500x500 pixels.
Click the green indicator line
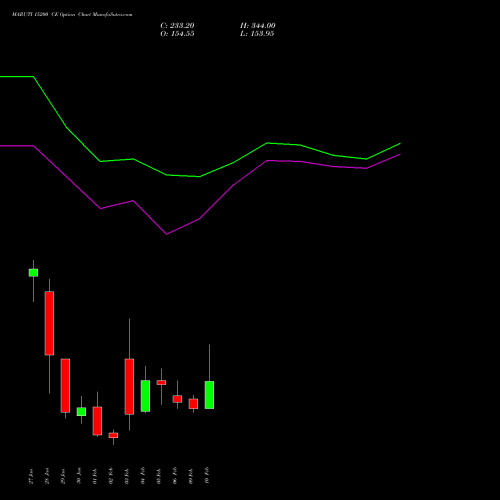pos(200,176)
